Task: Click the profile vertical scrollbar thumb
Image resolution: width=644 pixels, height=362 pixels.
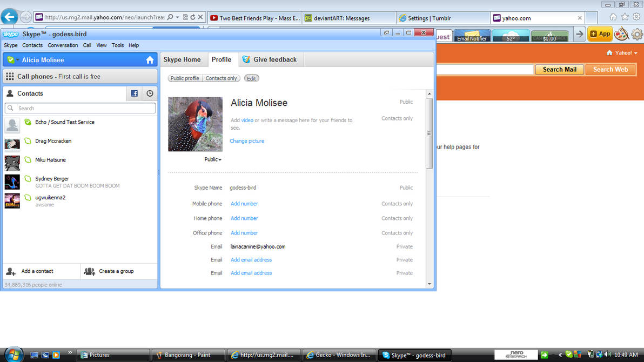Action: coord(430,133)
